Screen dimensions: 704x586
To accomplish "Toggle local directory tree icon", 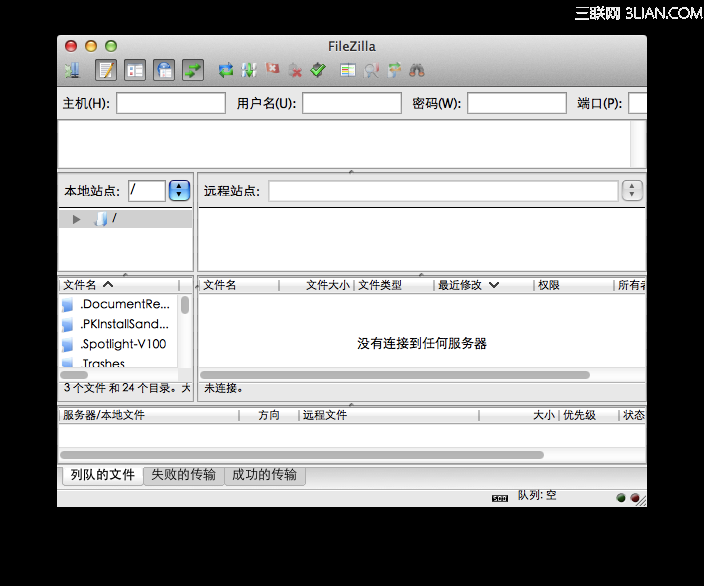I will 135,70.
